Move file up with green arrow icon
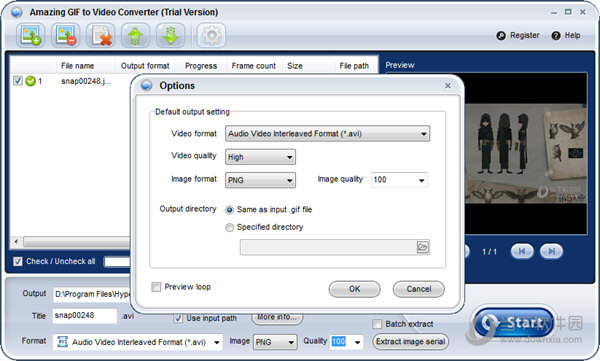Viewport: 600px width, 361px height. coord(135,35)
